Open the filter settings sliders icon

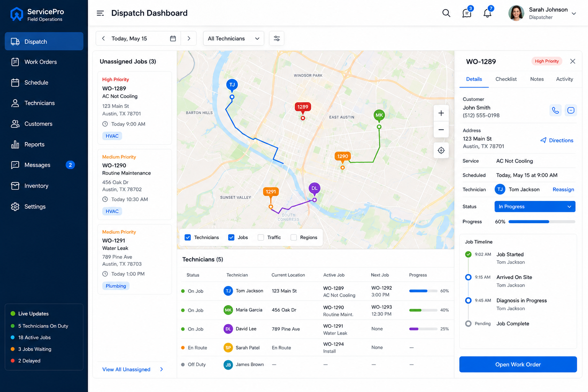[277, 38]
